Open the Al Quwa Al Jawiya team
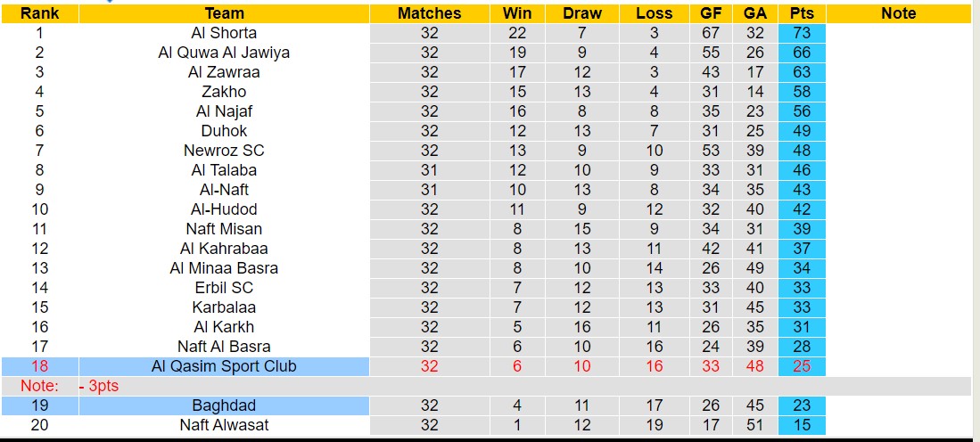 coord(224,53)
